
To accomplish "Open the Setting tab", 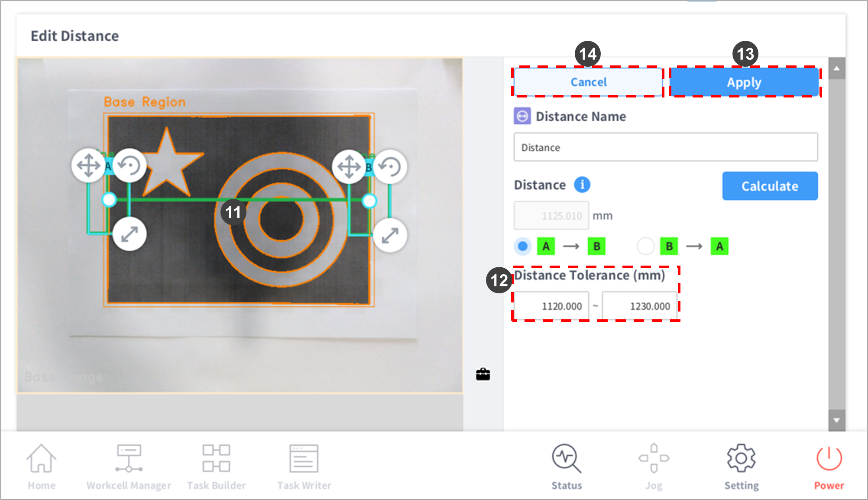I will (741, 467).
